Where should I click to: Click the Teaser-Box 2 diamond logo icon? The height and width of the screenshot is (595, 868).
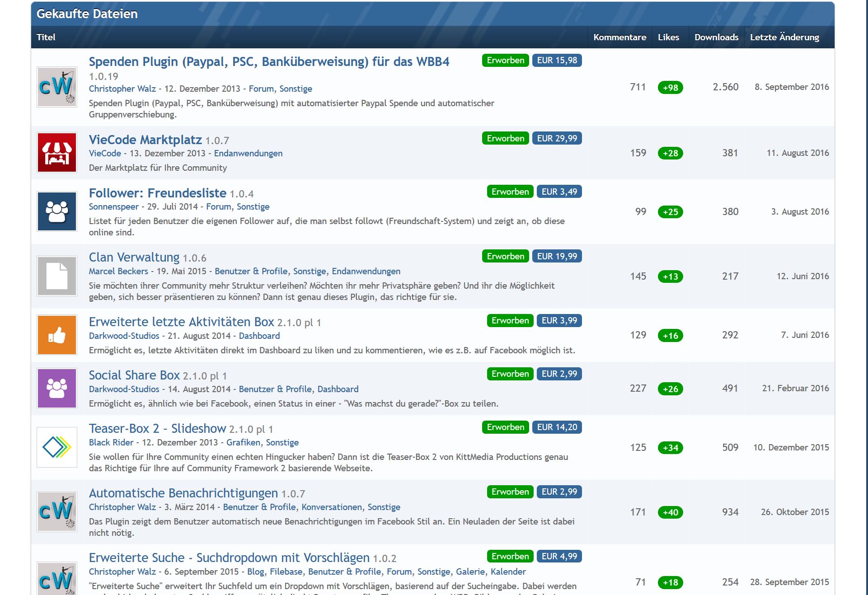57,447
